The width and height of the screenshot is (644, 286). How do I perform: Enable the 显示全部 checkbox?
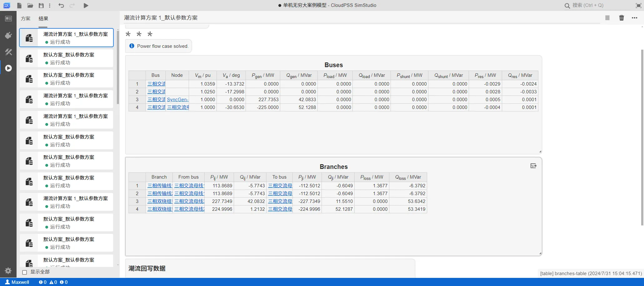point(24,272)
